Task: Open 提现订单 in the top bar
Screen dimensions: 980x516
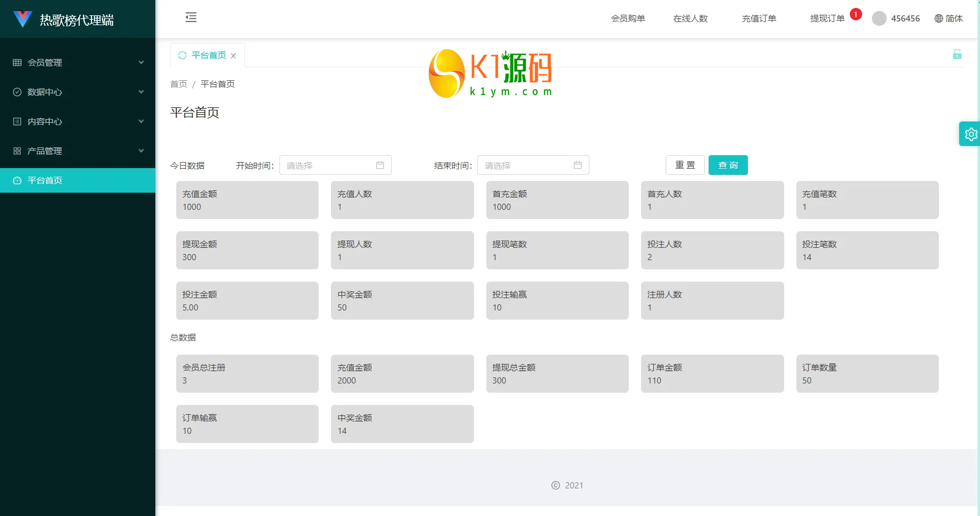Action: 828,18
